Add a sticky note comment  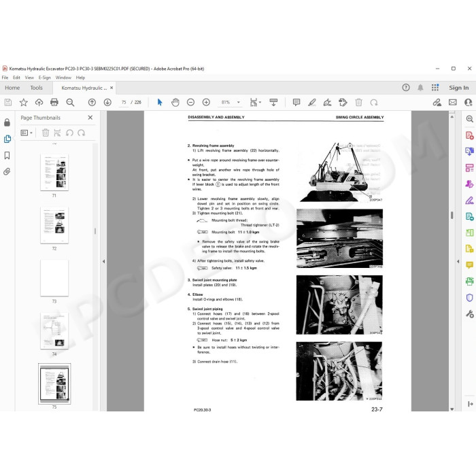point(296,103)
